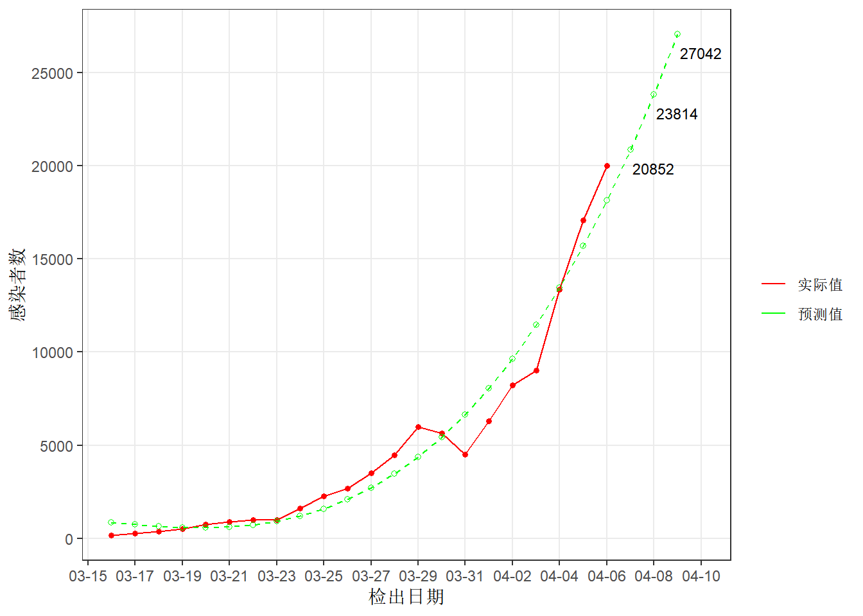Click the x-axis title 检出日期

[x=406, y=597]
